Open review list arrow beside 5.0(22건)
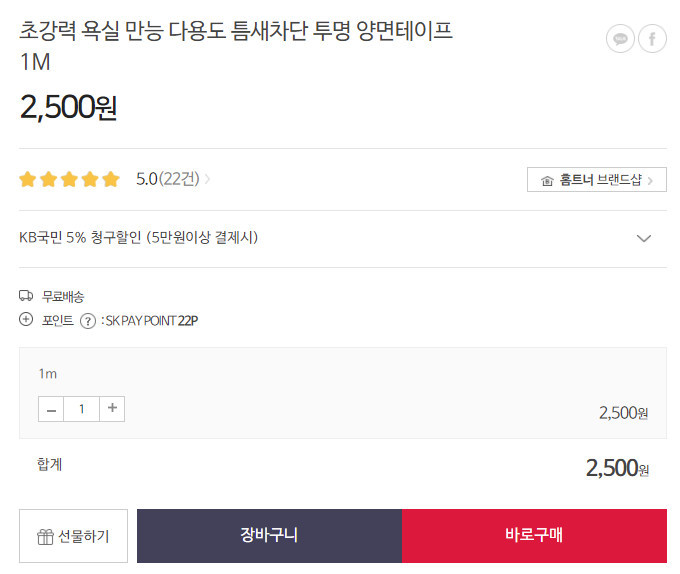 coord(207,179)
